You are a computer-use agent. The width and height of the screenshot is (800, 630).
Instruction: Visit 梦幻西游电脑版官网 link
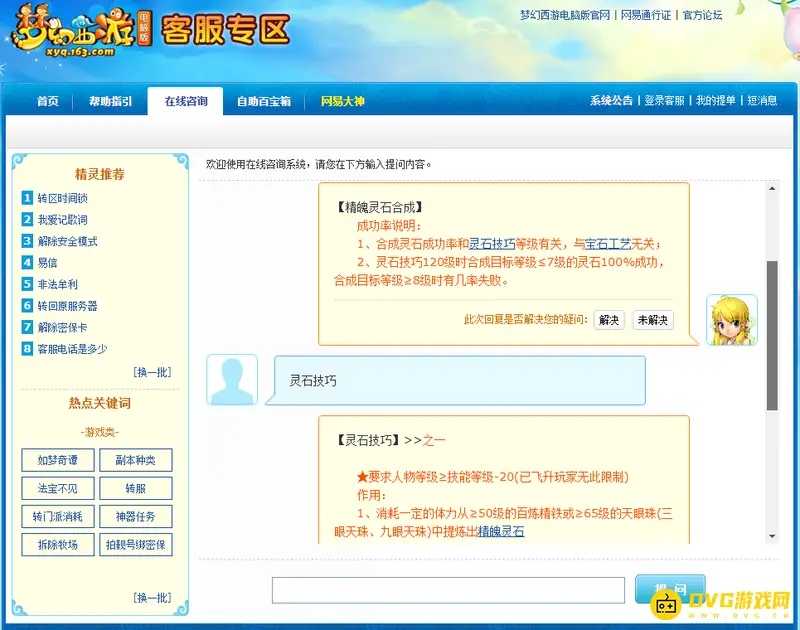point(565,15)
